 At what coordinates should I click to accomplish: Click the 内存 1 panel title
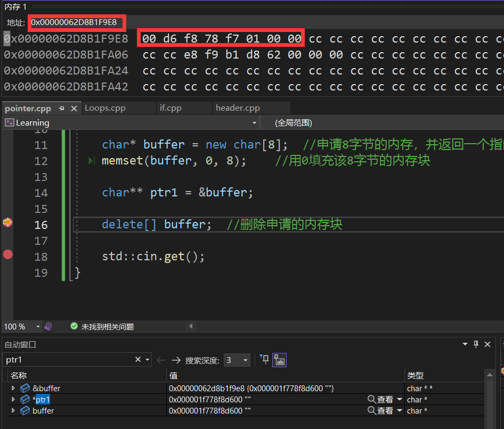15,7
